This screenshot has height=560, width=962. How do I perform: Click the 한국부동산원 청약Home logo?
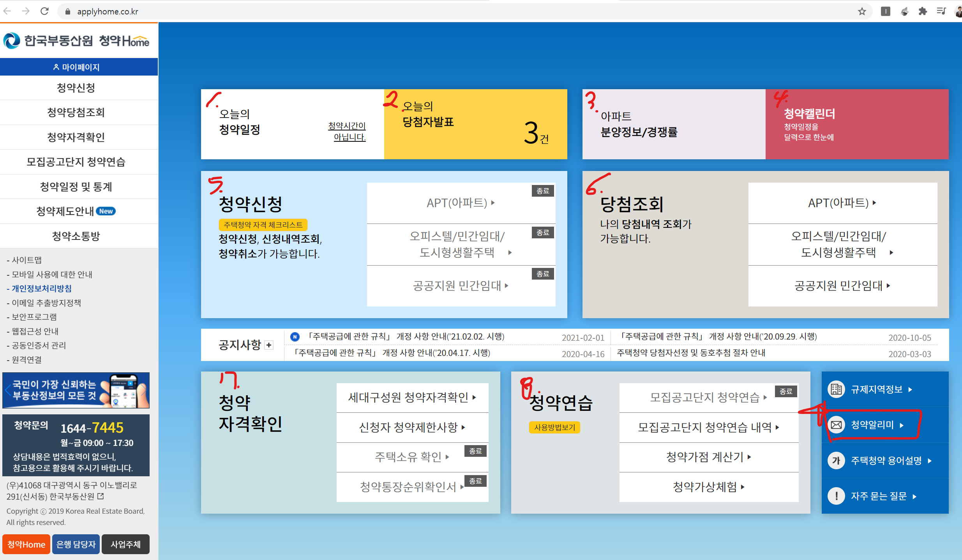coord(77,41)
